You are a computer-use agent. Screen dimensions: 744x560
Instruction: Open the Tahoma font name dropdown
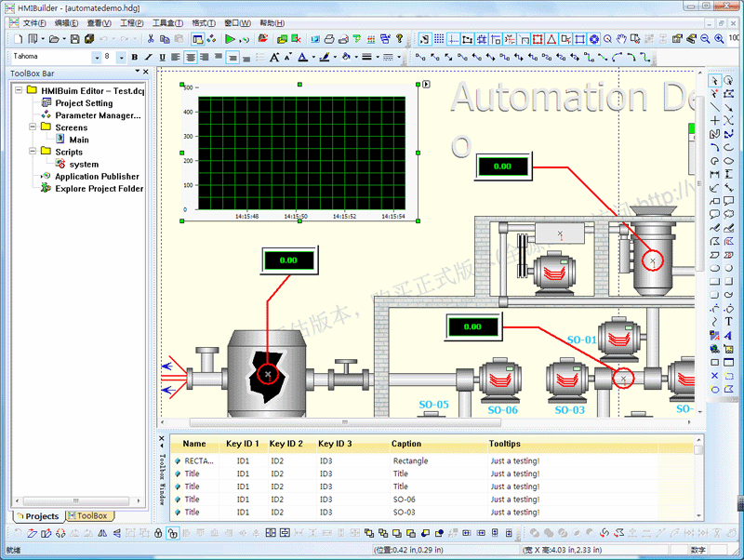(97, 57)
